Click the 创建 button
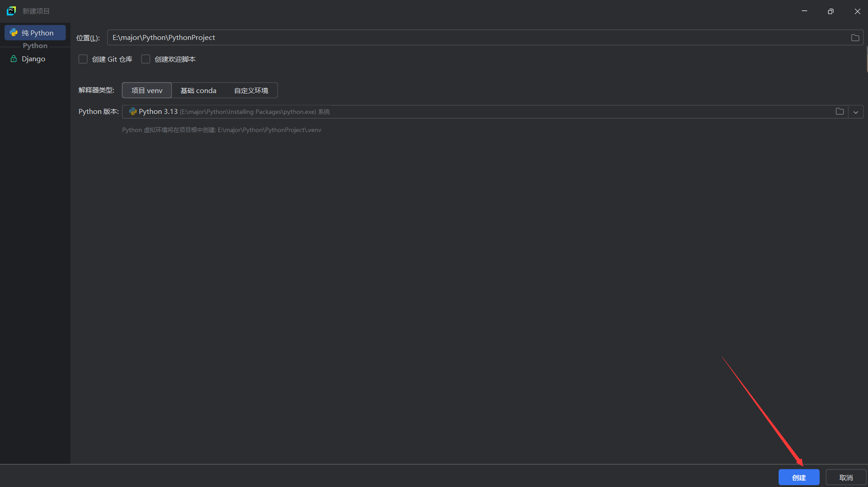The width and height of the screenshot is (868, 487). tap(799, 477)
